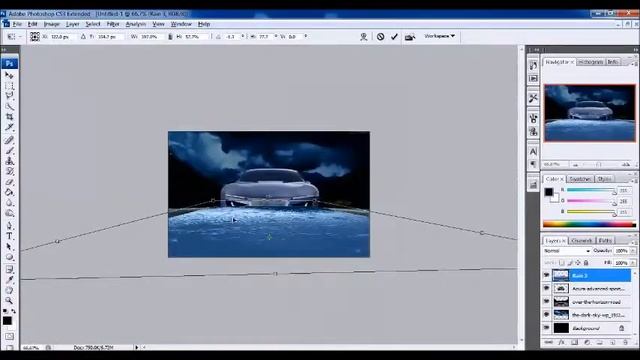
Task: Open the status bar info arrow menu
Action: [137, 347]
